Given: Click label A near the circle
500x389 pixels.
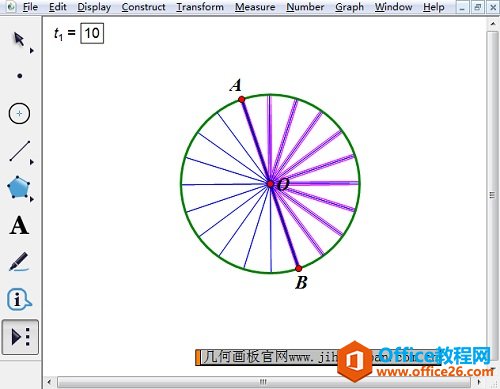Looking at the screenshot, I should click(x=235, y=85).
